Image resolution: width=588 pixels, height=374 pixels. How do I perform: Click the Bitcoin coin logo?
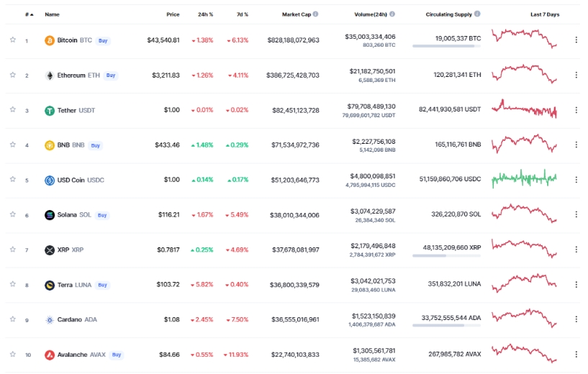[x=50, y=40]
